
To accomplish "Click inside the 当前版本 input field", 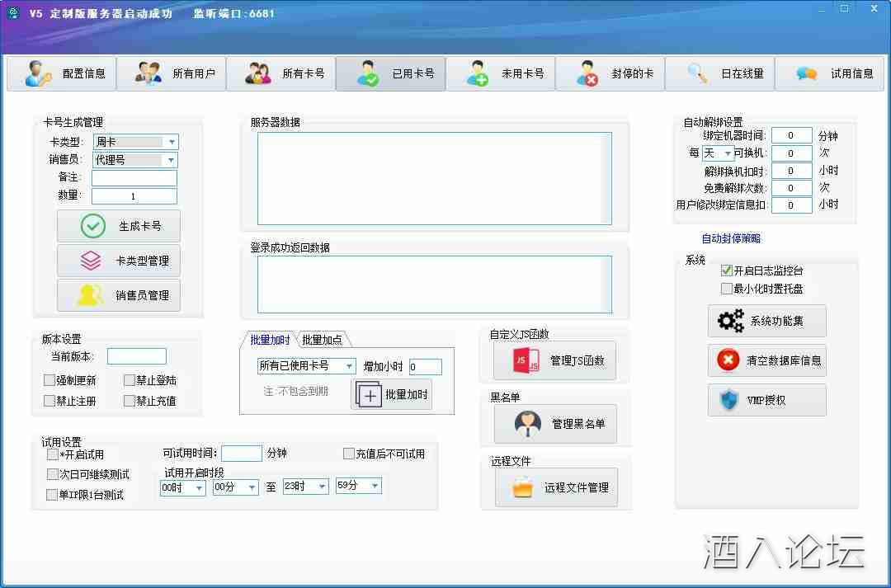I will 136,355.
